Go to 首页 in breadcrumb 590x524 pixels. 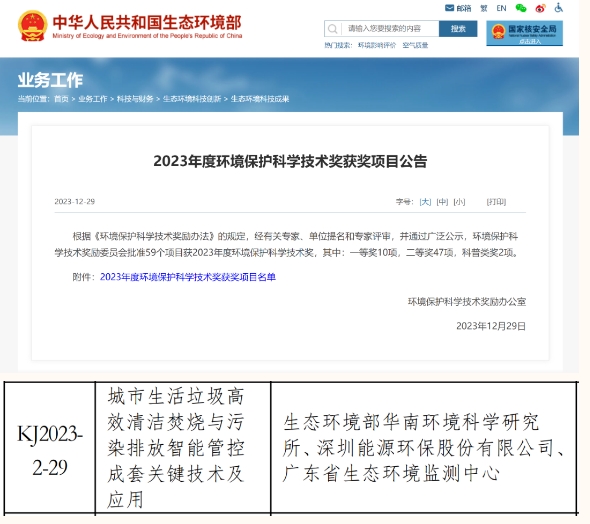(x=61, y=99)
